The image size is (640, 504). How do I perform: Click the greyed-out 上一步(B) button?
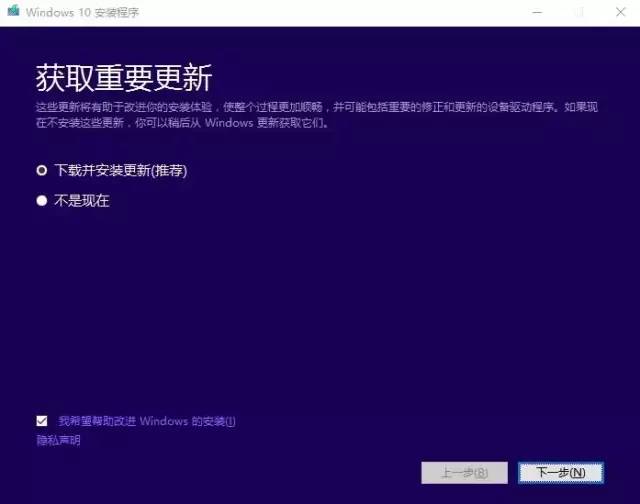coord(464,473)
